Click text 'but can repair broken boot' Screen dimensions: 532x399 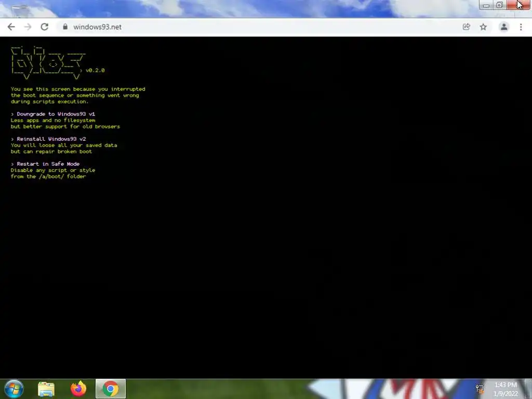point(51,151)
